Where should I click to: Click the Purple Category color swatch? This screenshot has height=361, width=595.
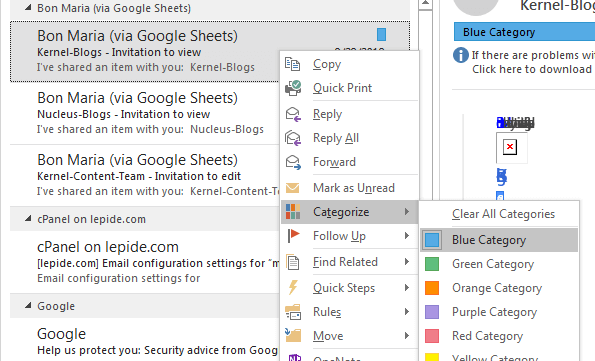(x=432, y=312)
